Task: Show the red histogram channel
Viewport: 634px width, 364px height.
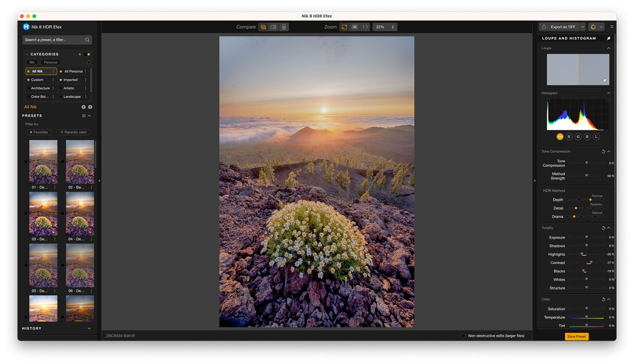Action: pos(569,137)
